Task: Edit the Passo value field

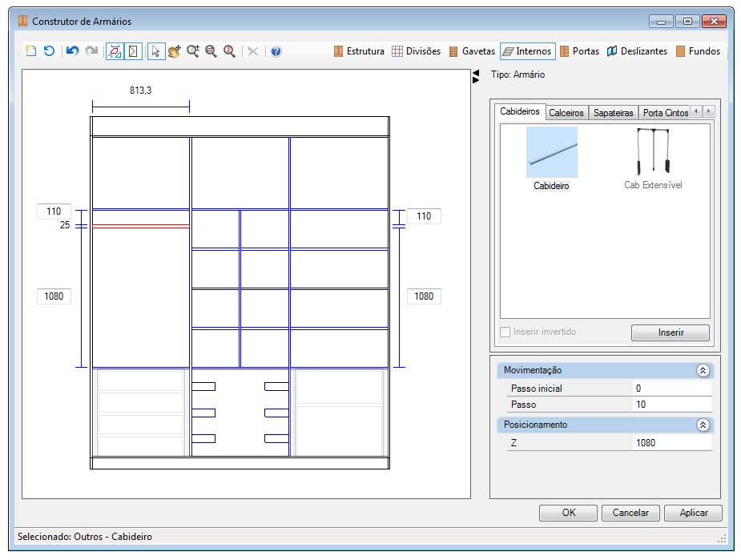Action: pos(671,405)
